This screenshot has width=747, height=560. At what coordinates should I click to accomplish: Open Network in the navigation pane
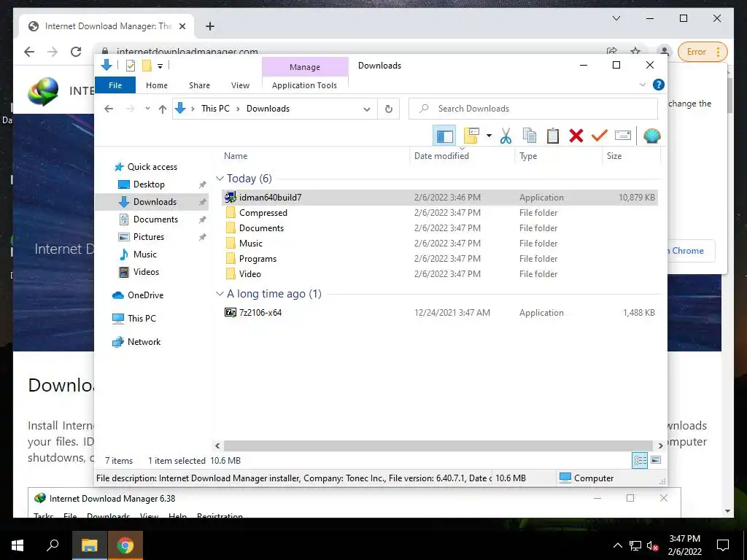(144, 342)
